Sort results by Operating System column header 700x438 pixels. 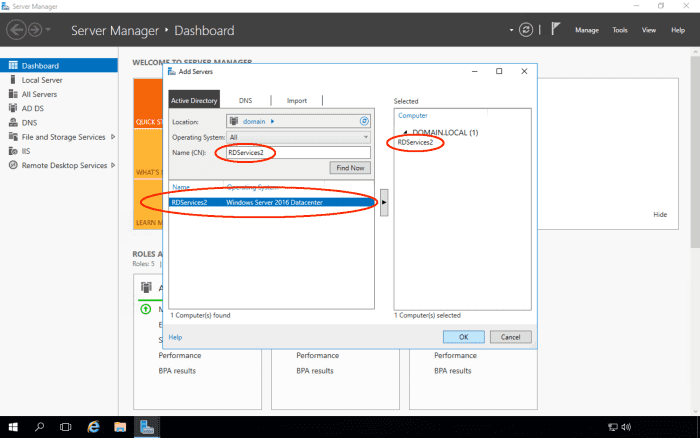[x=252, y=187]
